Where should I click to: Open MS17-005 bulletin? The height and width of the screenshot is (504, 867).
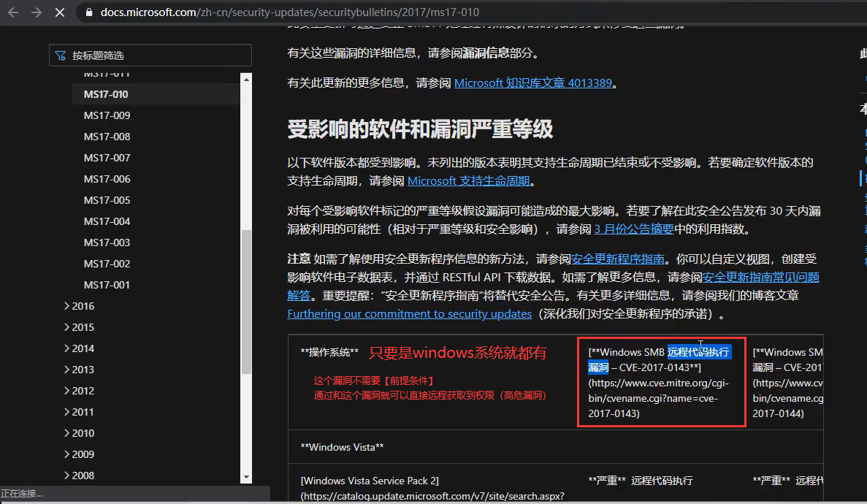[107, 199]
